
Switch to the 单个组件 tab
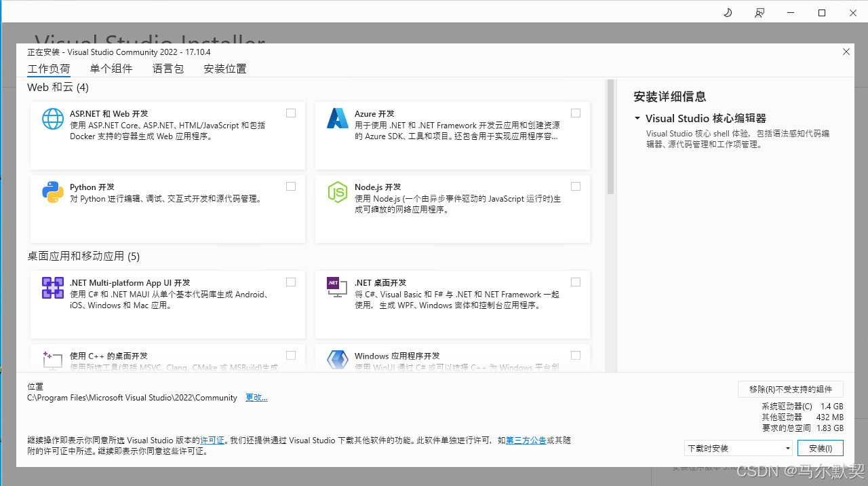point(111,69)
